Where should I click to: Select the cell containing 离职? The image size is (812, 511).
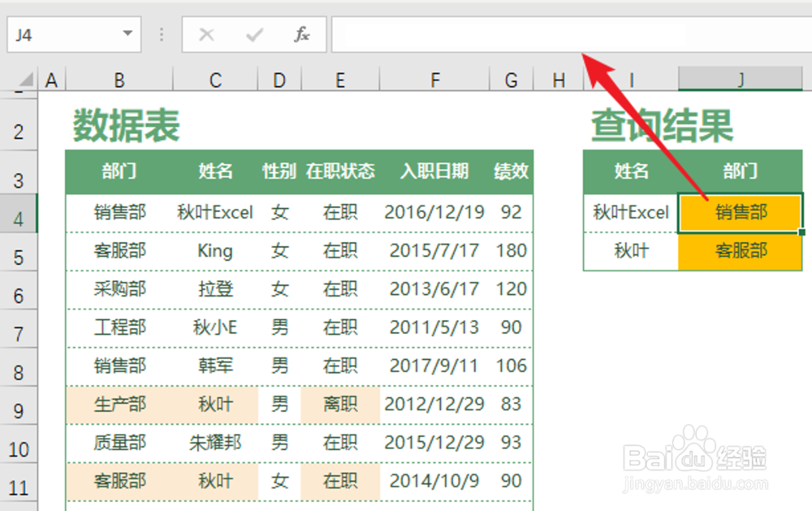(340, 405)
